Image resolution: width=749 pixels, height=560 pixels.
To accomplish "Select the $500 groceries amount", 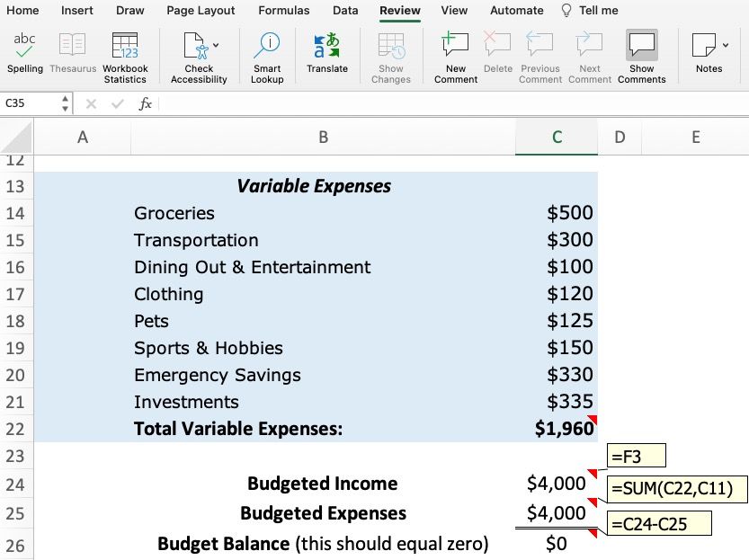I will tap(557, 213).
